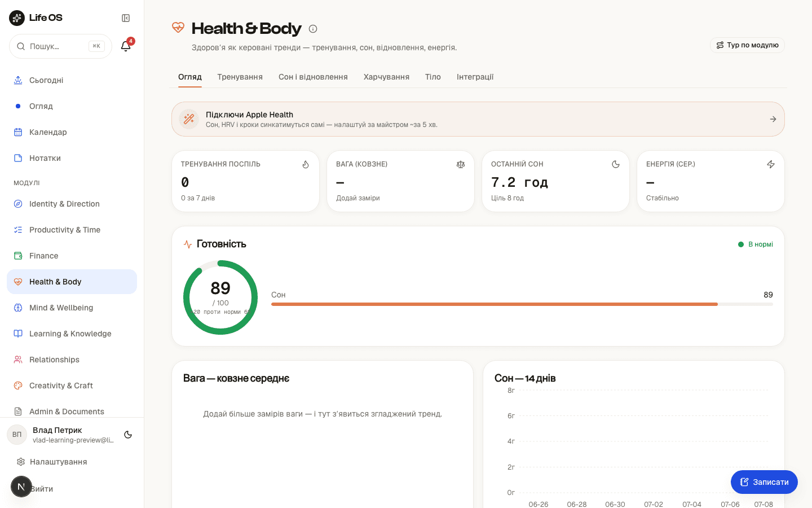Open Learning & Knowledge module
812x508 pixels.
point(72,334)
